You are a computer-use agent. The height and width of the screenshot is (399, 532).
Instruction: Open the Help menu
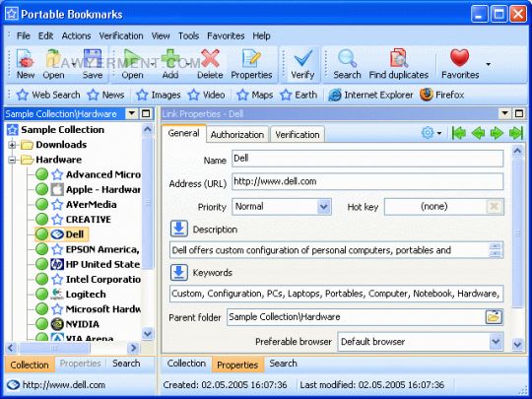point(261,35)
